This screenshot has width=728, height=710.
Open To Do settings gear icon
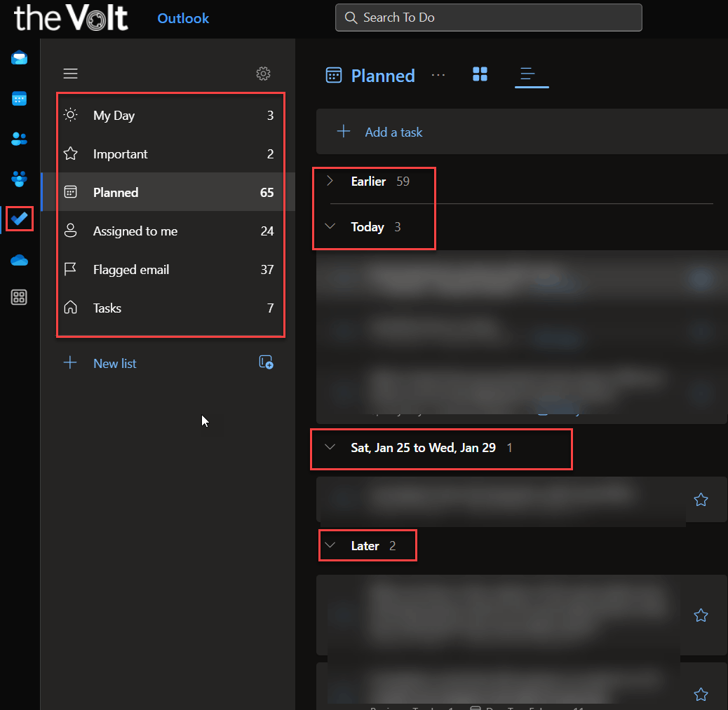[x=263, y=74]
